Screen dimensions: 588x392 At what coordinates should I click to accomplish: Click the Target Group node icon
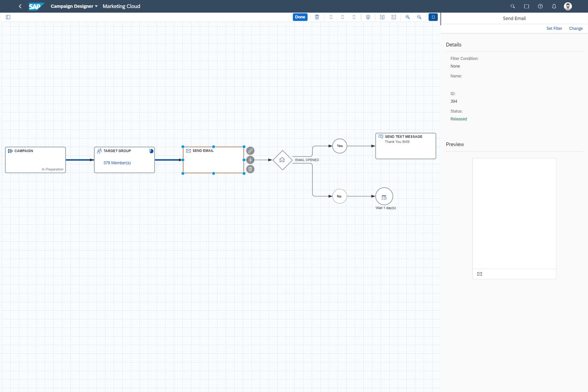(98, 150)
